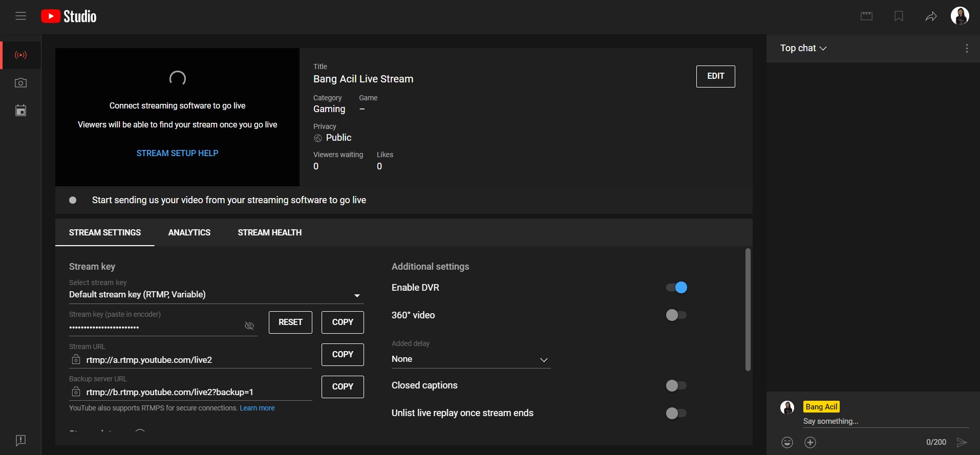Click the 0/200 character counter
980x455 pixels.
point(936,442)
